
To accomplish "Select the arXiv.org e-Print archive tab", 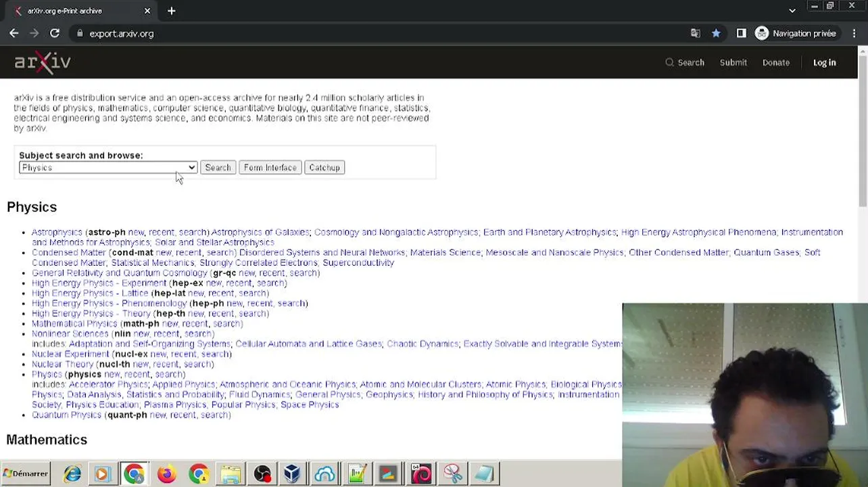I will pos(81,11).
